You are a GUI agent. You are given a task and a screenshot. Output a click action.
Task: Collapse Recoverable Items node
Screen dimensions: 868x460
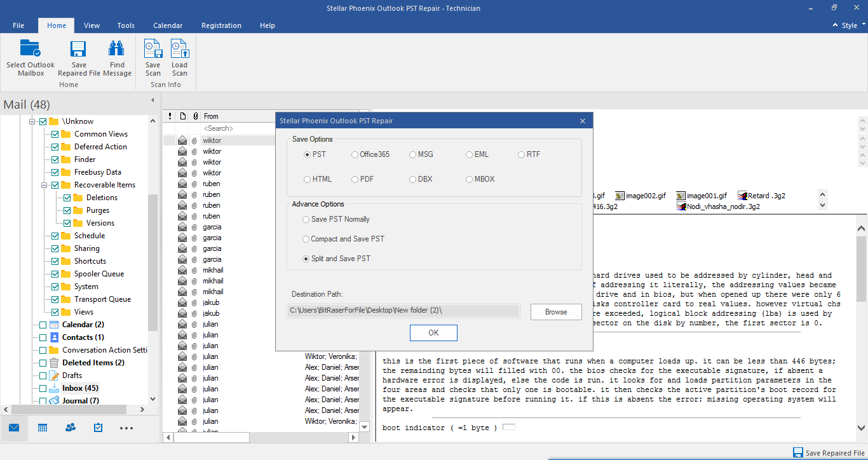click(x=45, y=185)
